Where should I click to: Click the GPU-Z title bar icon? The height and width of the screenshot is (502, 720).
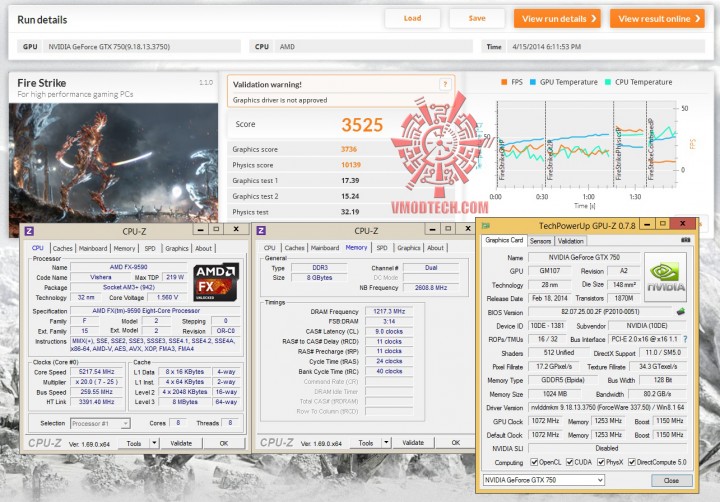486,226
